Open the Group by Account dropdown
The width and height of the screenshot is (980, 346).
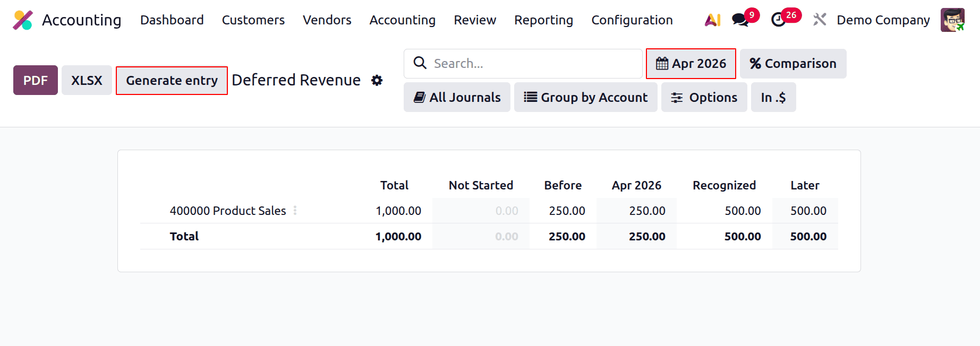(x=585, y=97)
